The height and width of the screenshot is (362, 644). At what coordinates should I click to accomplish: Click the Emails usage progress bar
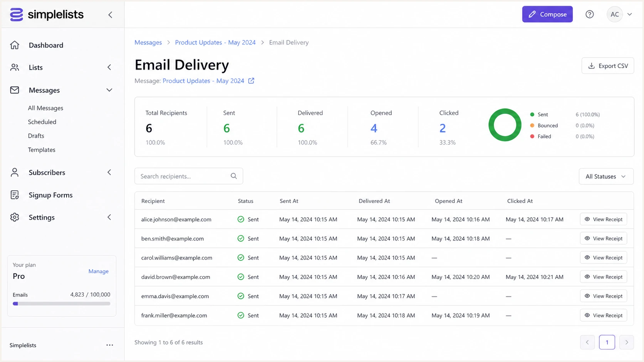click(62, 304)
